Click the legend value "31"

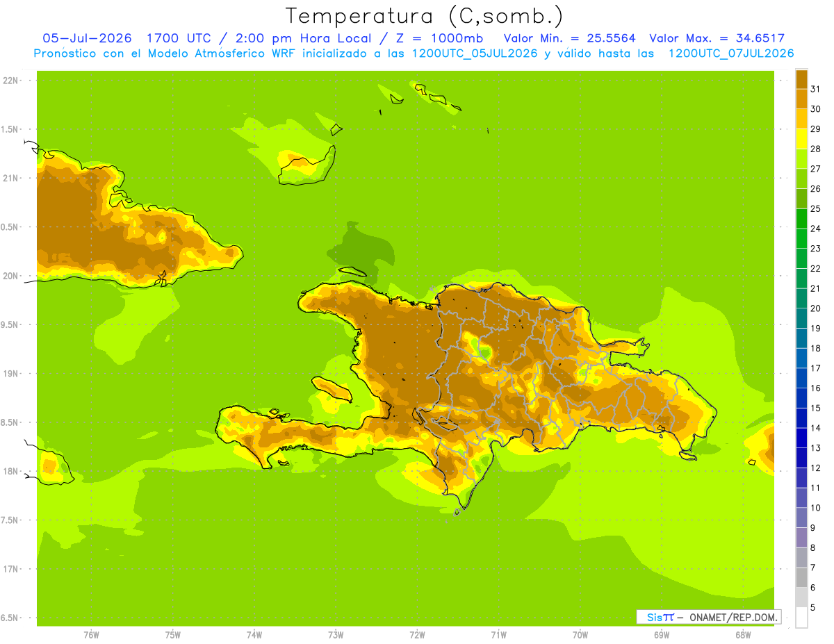[x=815, y=89]
